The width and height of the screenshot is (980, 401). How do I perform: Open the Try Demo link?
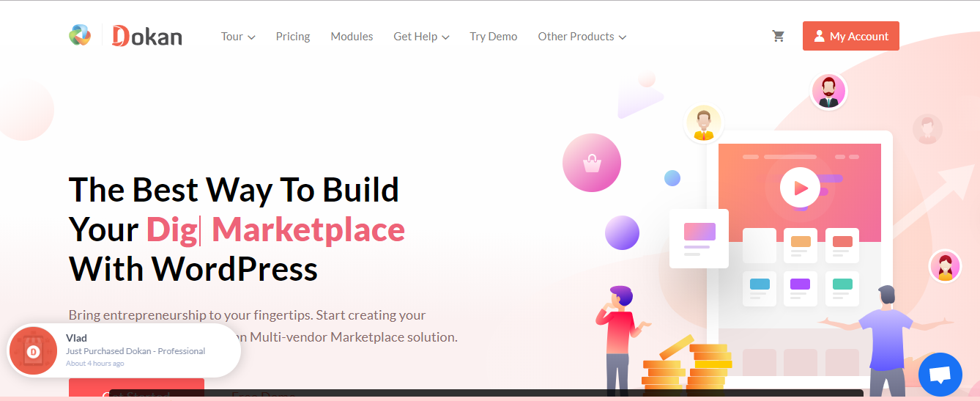coord(494,37)
